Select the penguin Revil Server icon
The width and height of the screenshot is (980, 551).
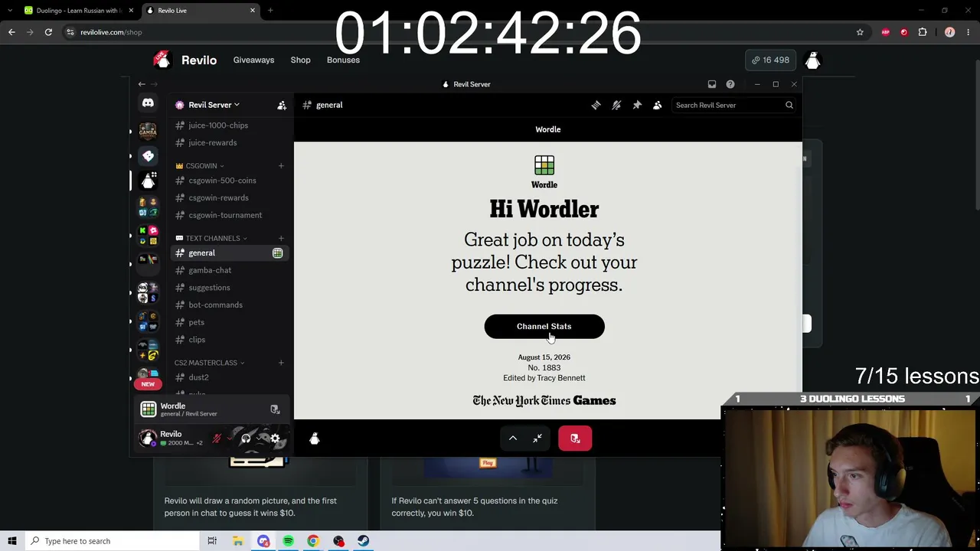pyautogui.click(x=148, y=181)
